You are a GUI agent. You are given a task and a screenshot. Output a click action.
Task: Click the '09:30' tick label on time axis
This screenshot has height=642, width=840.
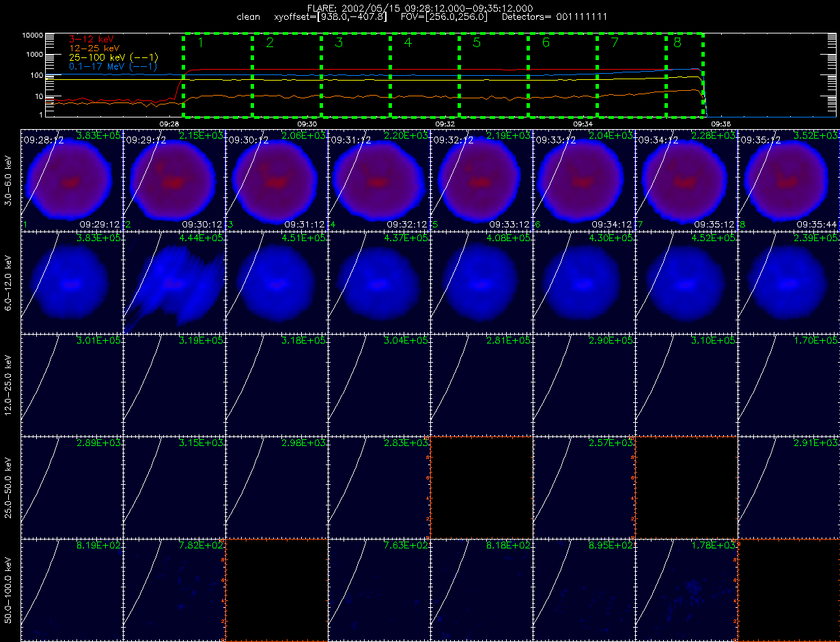tap(307, 124)
